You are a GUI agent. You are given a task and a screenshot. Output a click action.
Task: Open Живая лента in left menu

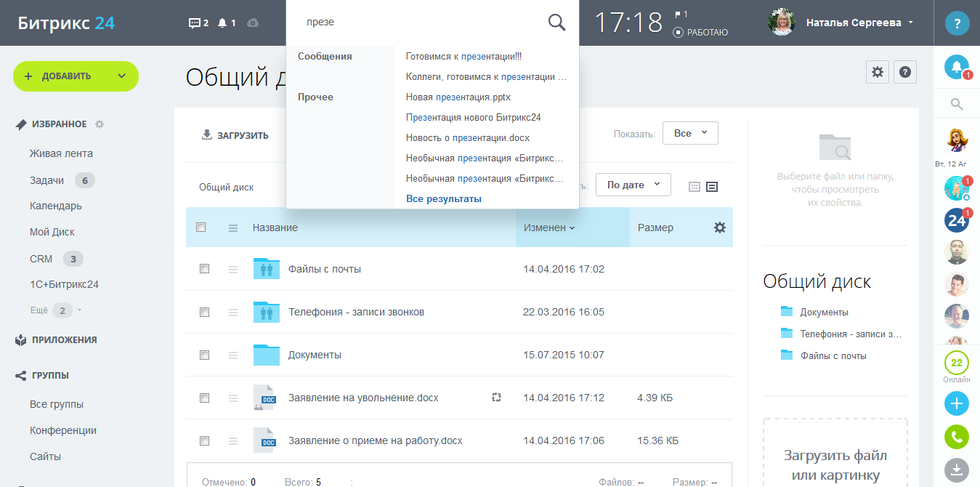coord(61,153)
